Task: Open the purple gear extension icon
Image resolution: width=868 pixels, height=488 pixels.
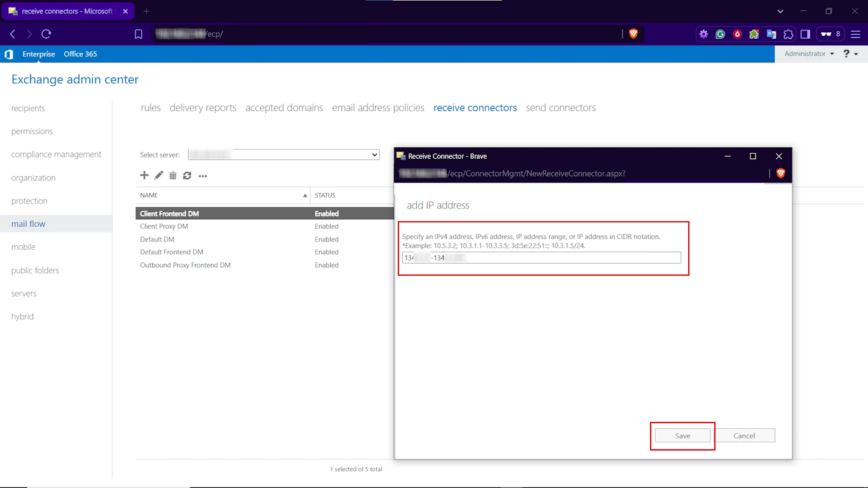Action: (703, 34)
